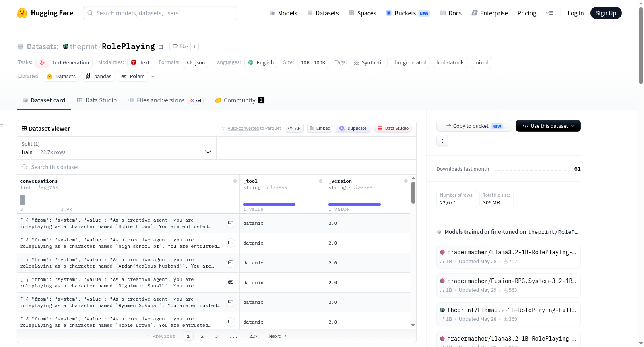
Task: Open the Community tab
Action: pyautogui.click(x=239, y=100)
